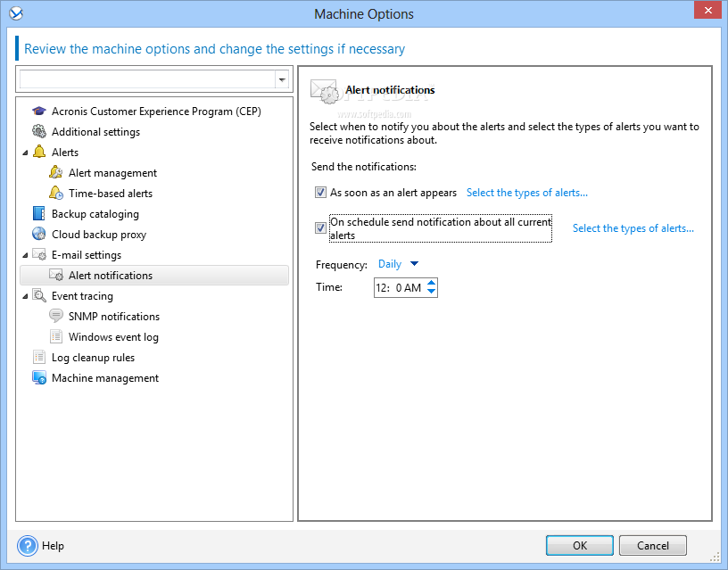Click the Time input field showing 12: 0 AM
The height and width of the screenshot is (570, 728).
[400, 288]
